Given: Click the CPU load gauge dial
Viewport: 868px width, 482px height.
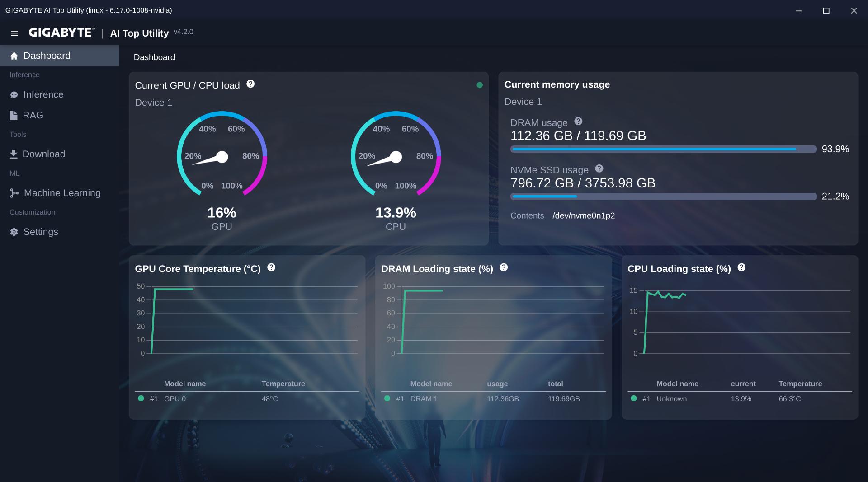Looking at the screenshot, I should coord(396,154).
